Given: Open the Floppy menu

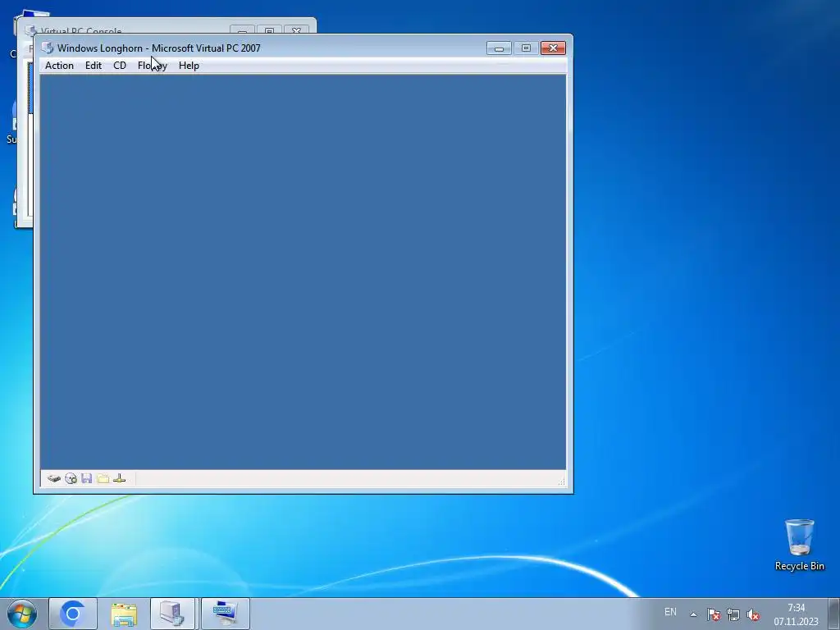Looking at the screenshot, I should coord(152,66).
